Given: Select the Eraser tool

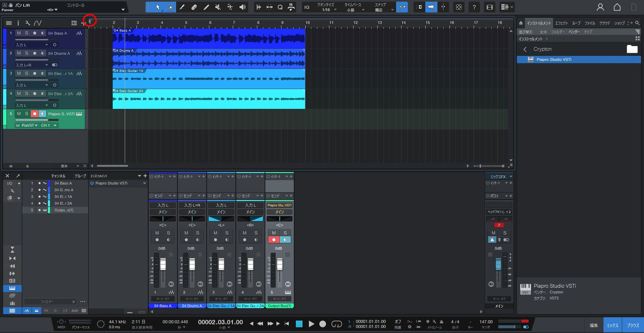Looking at the screenshot, I should tap(194, 7).
